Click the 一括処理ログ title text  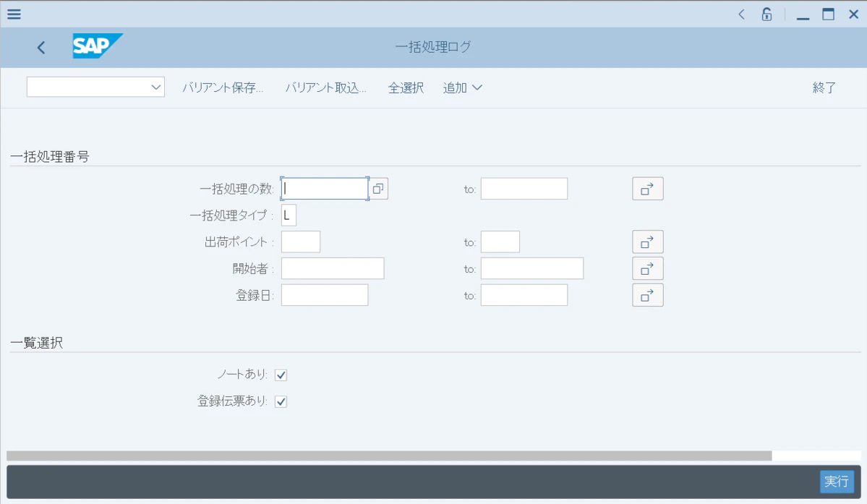click(x=433, y=47)
